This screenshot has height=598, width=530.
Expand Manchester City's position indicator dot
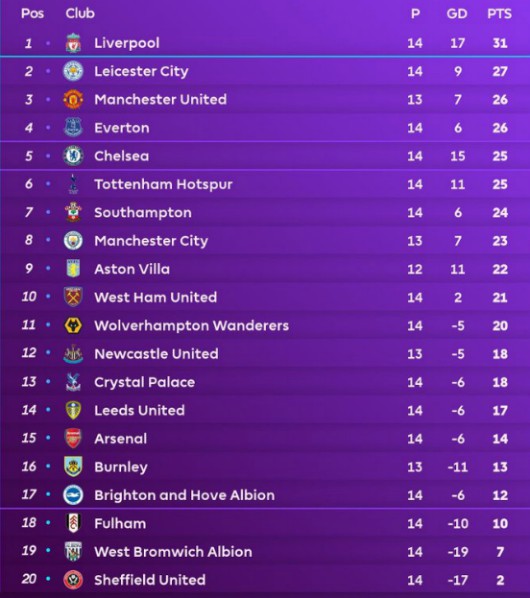pos(48,240)
